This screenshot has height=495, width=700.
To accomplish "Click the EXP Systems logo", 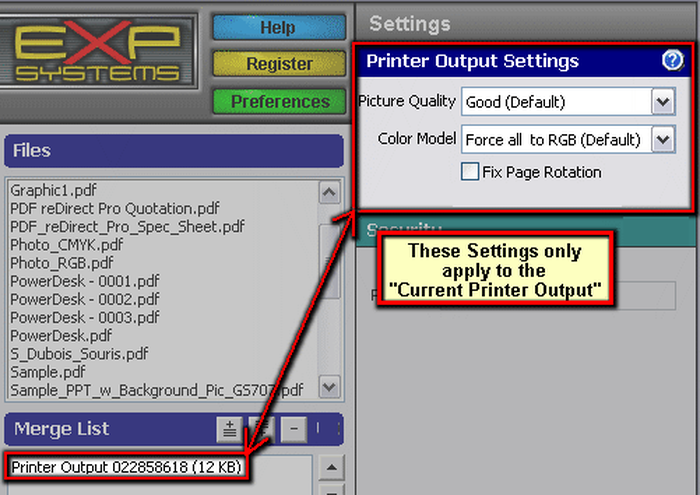I will (x=97, y=50).
